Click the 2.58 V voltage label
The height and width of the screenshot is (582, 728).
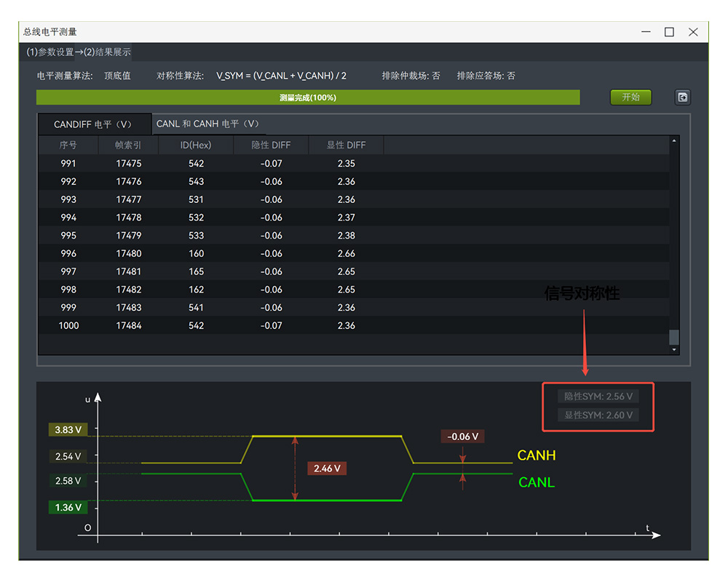coord(68,481)
